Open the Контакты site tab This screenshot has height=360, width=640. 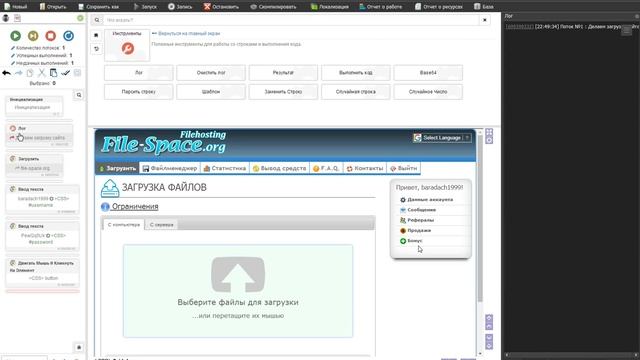pos(365,168)
